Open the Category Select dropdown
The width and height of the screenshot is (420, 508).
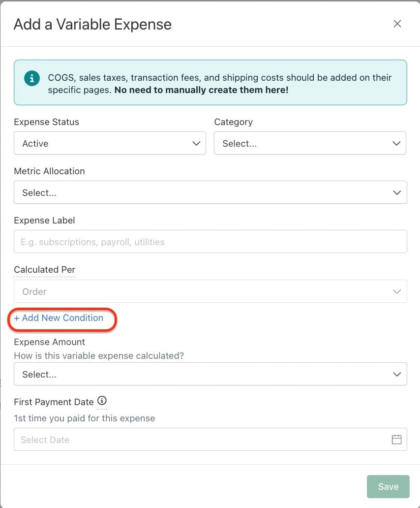(x=310, y=143)
